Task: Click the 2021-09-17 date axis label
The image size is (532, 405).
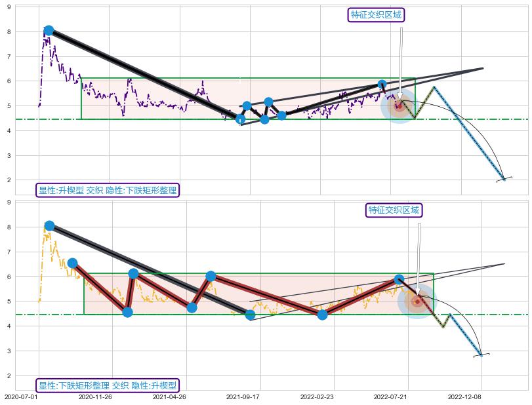Action: pos(243,396)
